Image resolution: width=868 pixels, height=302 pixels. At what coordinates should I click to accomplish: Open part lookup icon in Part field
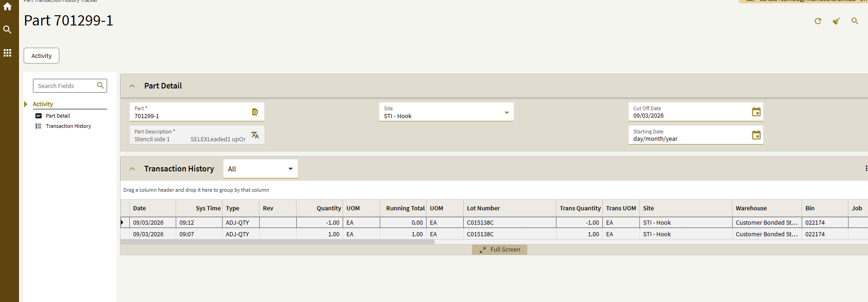click(255, 112)
